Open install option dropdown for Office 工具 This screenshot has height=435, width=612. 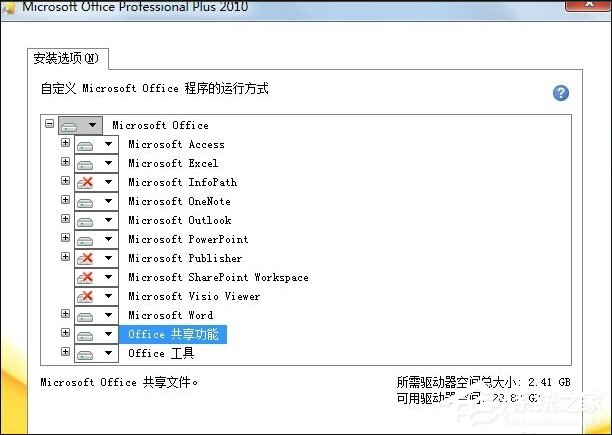(x=96, y=353)
